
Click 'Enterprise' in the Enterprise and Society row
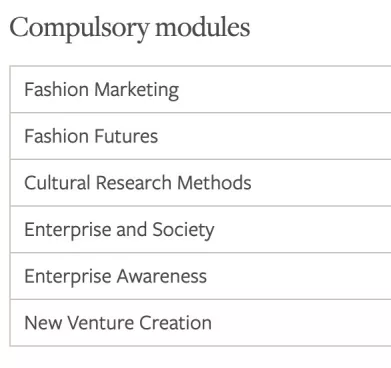(68, 230)
